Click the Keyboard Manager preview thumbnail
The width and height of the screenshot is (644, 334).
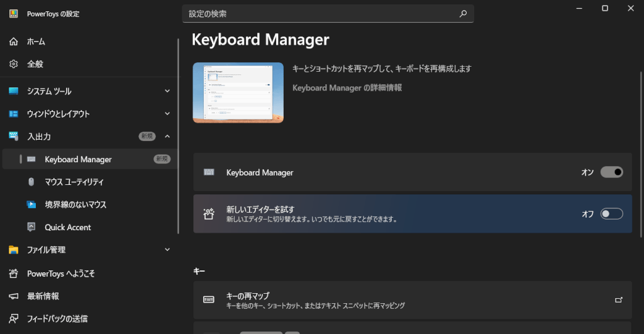point(238,93)
